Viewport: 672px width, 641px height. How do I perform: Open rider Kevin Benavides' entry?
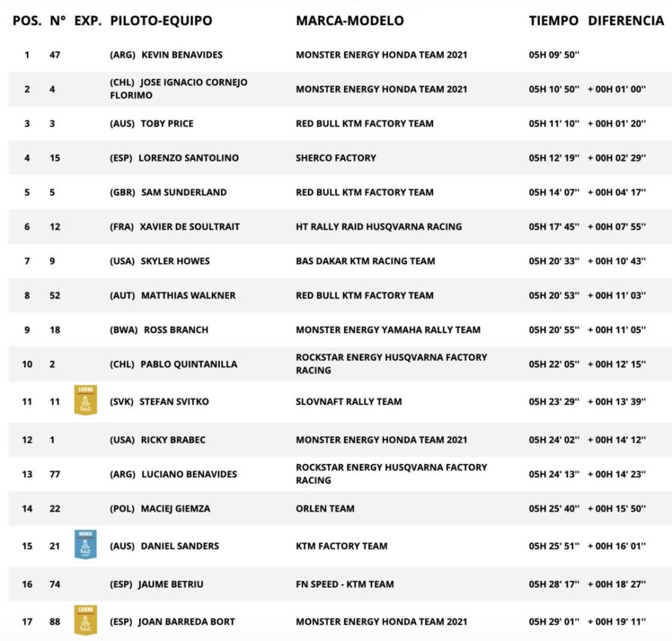point(182,54)
